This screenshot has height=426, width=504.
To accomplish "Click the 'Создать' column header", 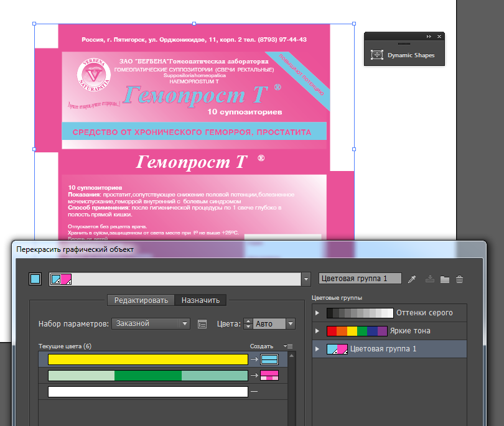I will tap(261, 346).
